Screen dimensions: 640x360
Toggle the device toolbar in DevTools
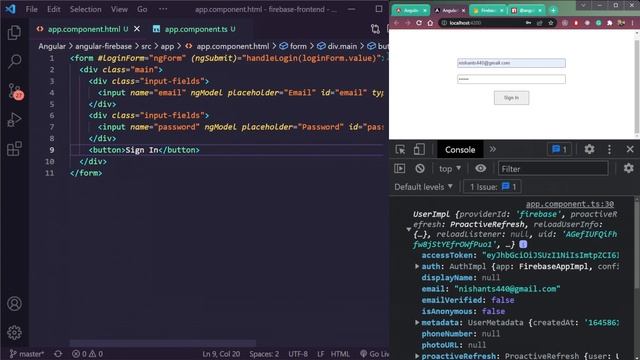click(x=419, y=149)
